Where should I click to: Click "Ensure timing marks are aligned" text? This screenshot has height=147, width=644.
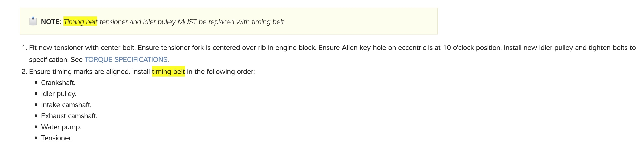(79, 72)
